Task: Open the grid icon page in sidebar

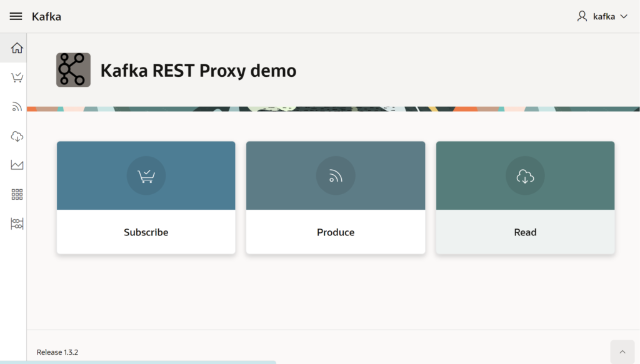Action: pyautogui.click(x=17, y=194)
